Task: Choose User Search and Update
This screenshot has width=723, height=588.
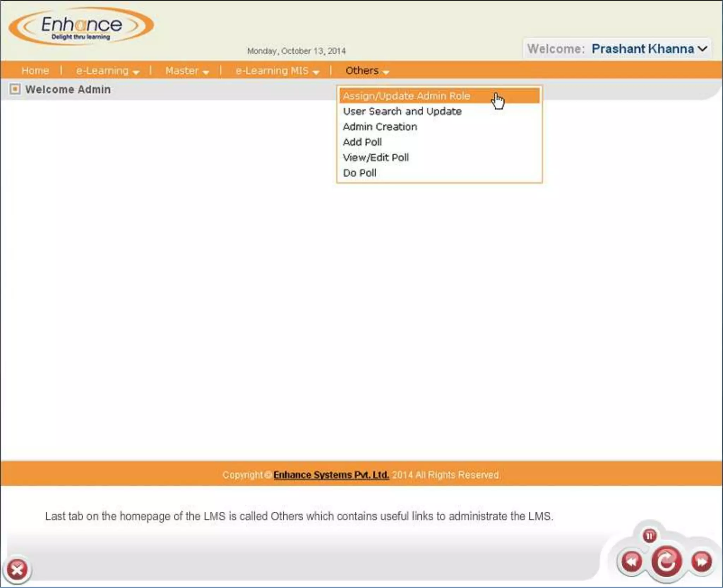Action: (402, 112)
